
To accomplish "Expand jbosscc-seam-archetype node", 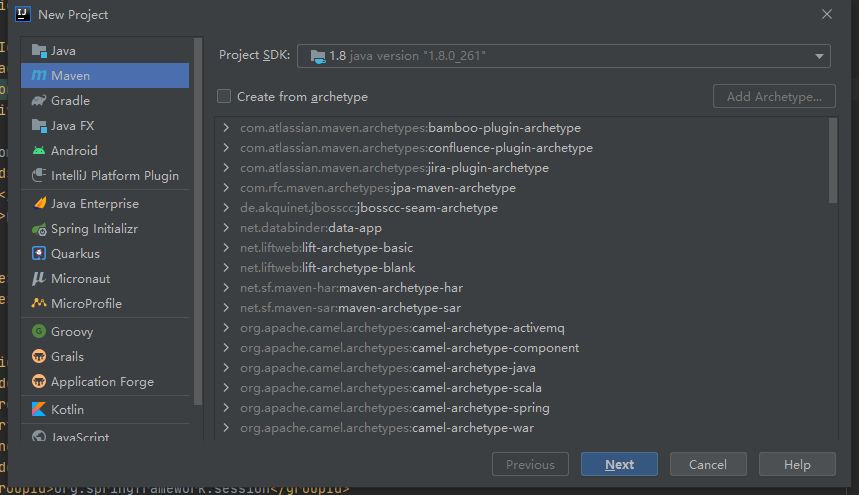I will (x=226, y=208).
